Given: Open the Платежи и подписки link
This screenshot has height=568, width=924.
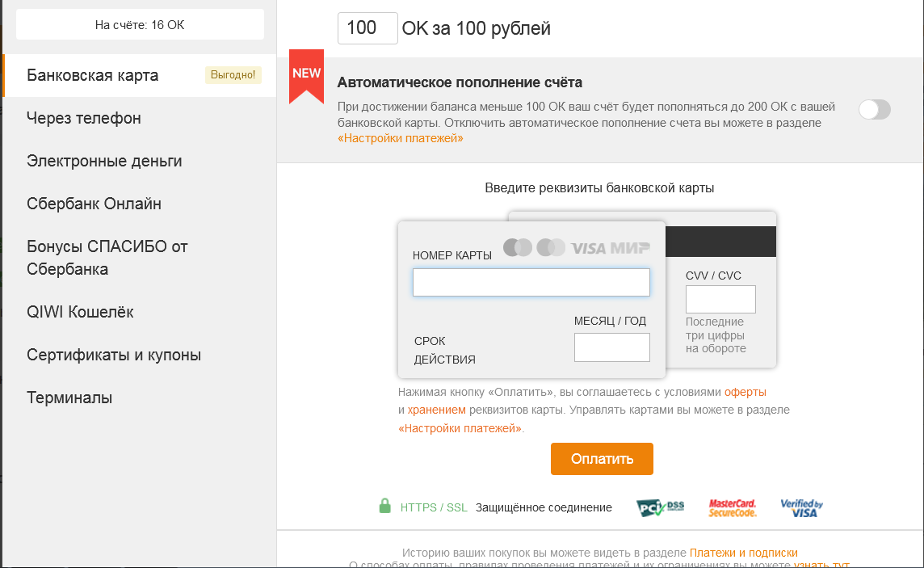Looking at the screenshot, I should click(743, 553).
